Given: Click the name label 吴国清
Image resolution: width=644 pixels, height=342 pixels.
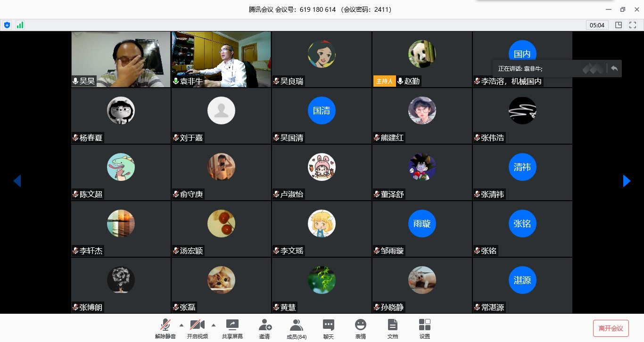Looking at the screenshot, I should click(x=292, y=138).
